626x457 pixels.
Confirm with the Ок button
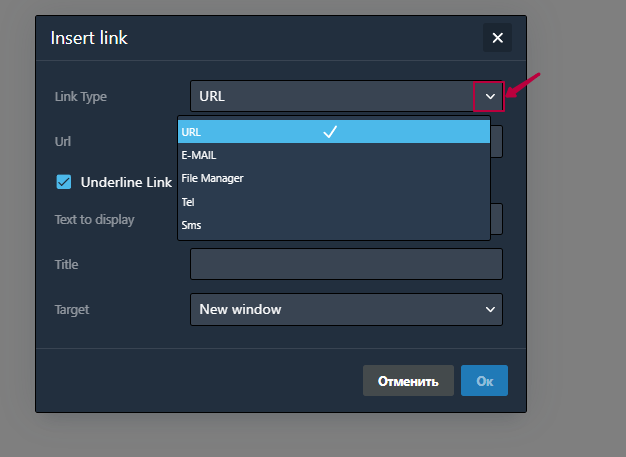tap(484, 381)
